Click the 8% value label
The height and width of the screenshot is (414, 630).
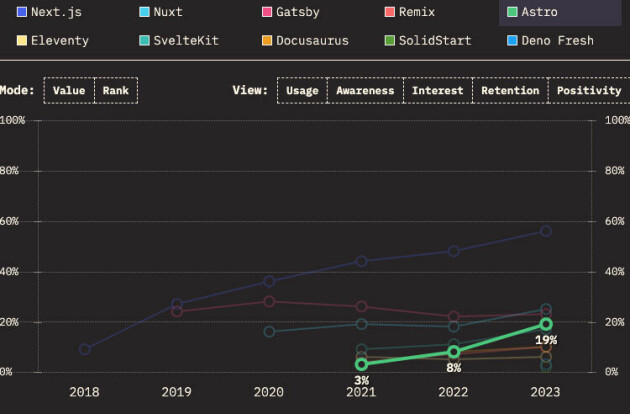pos(454,368)
